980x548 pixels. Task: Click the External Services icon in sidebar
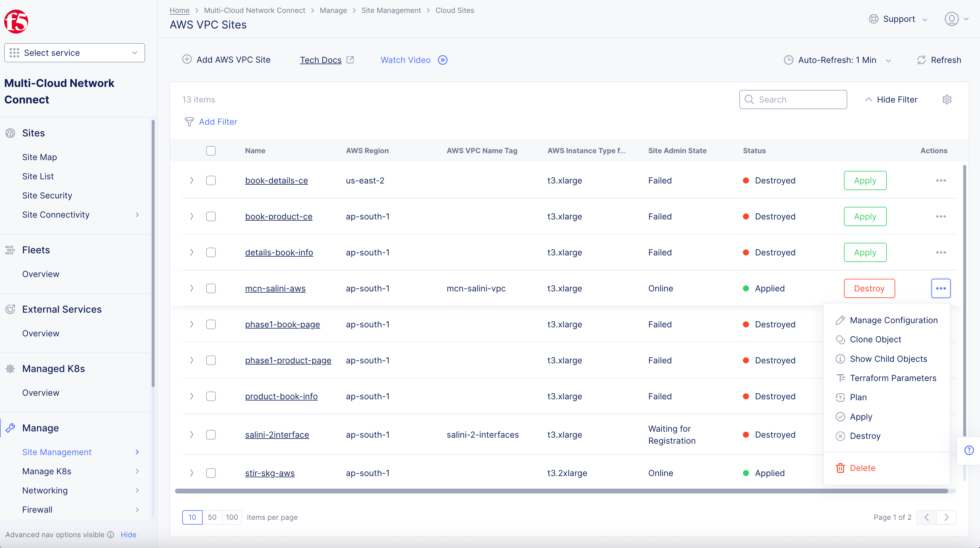[10, 309]
